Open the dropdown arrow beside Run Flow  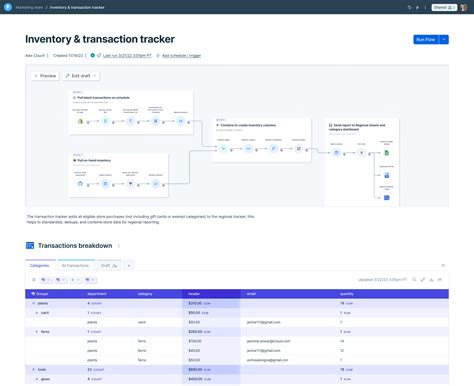(444, 39)
